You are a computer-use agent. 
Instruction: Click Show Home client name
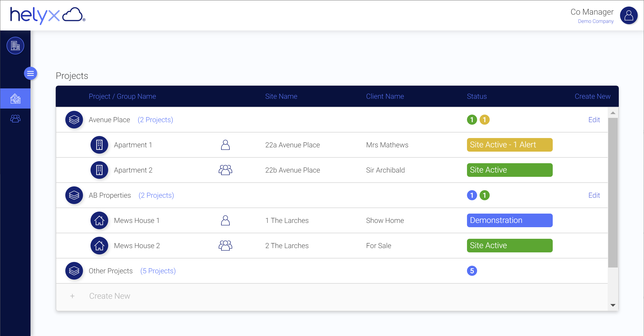[385, 220]
